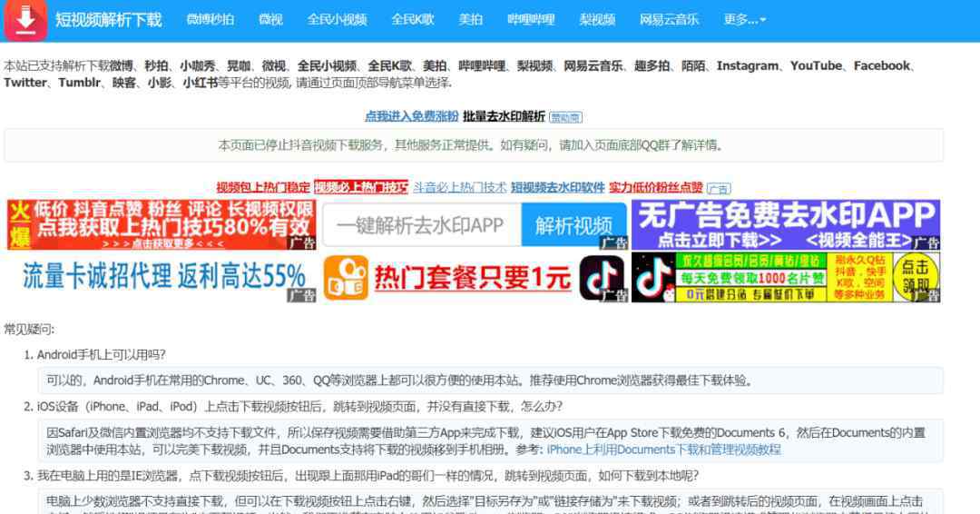Click the 赞助商 sponsor tag
This screenshot has height=514, width=980.
coord(565,117)
